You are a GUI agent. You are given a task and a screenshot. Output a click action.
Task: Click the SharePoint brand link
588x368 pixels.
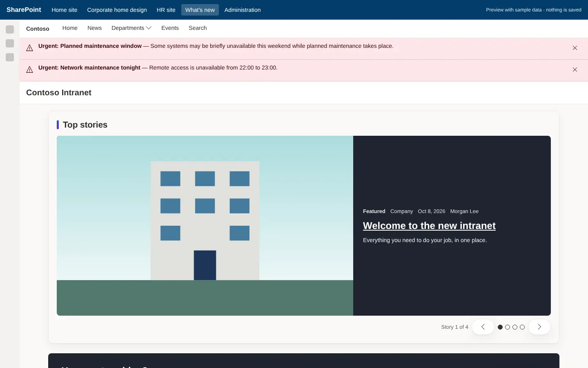(24, 10)
